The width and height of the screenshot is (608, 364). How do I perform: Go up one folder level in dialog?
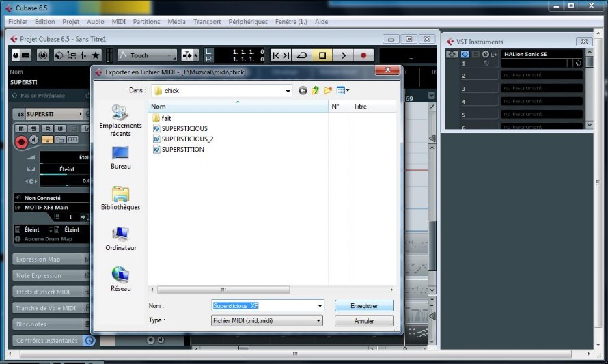coord(315,90)
